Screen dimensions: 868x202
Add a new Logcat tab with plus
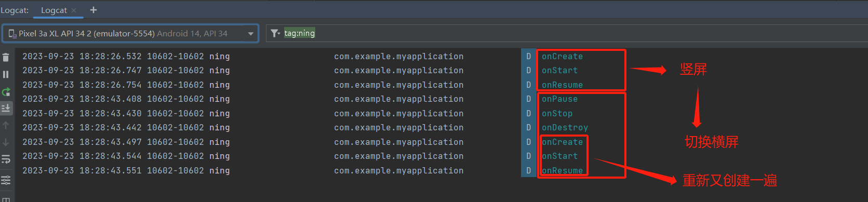point(94,10)
